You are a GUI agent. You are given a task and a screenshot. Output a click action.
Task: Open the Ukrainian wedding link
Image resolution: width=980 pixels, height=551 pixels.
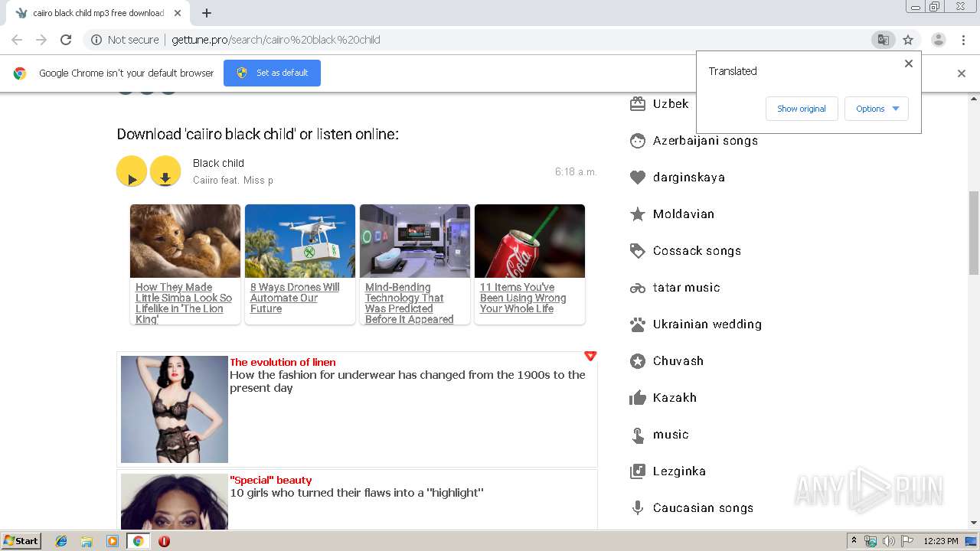tap(707, 324)
